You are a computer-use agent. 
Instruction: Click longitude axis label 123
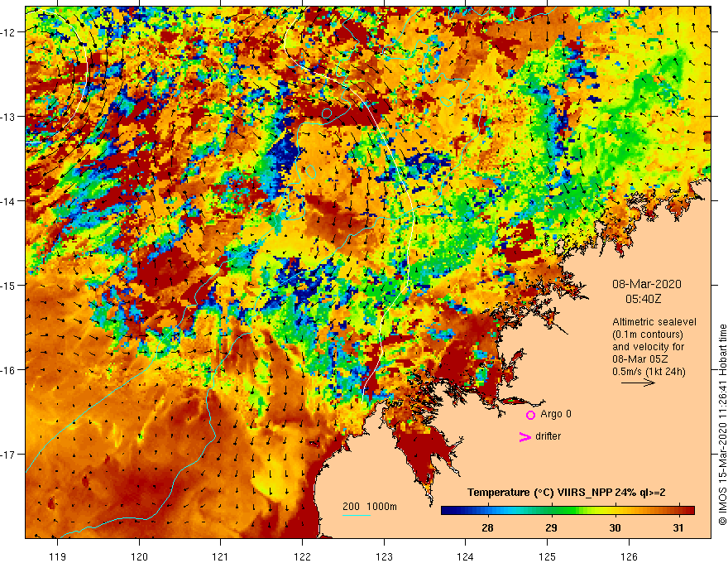(x=384, y=556)
